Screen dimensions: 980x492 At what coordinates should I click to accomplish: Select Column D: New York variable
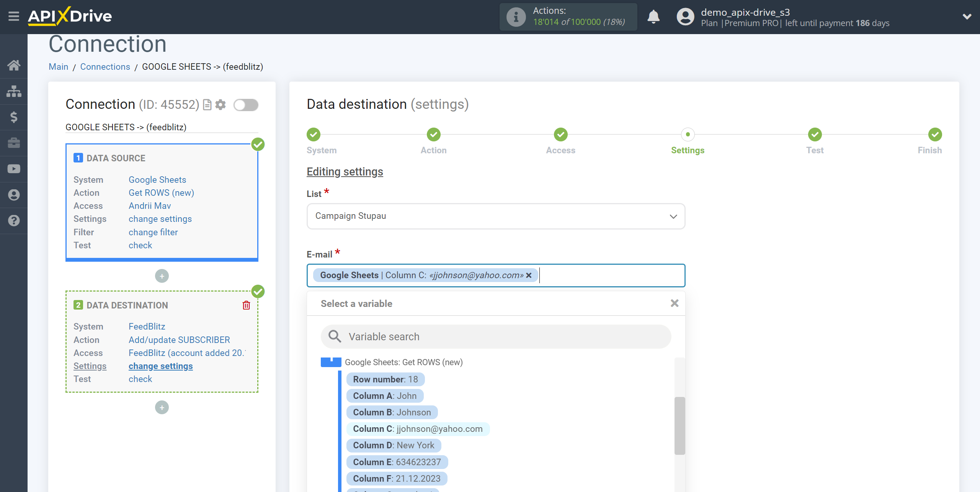(394, 445)
